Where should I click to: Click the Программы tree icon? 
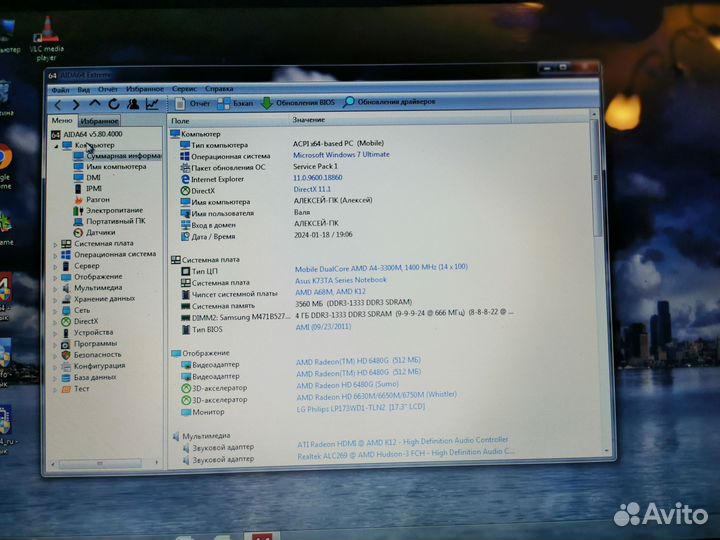point(66,344)
